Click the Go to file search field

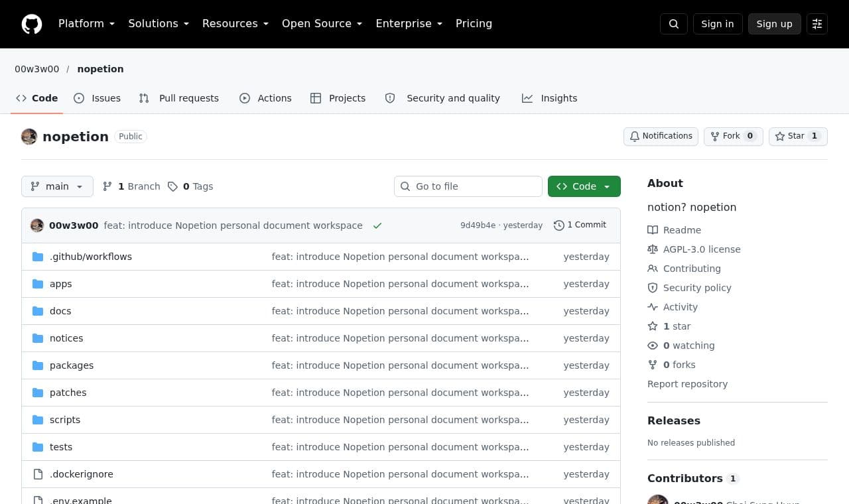pyautogui.click(x=468, y=186)
